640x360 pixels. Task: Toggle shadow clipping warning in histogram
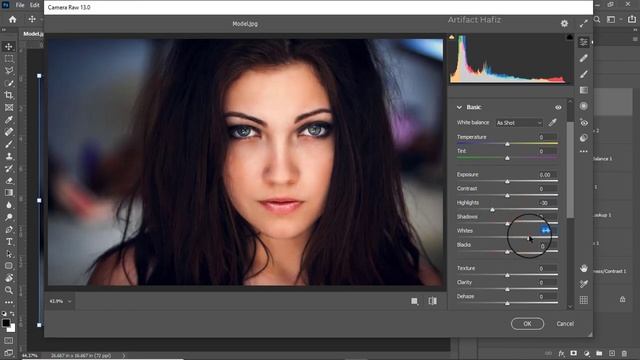tap(452, 38)
